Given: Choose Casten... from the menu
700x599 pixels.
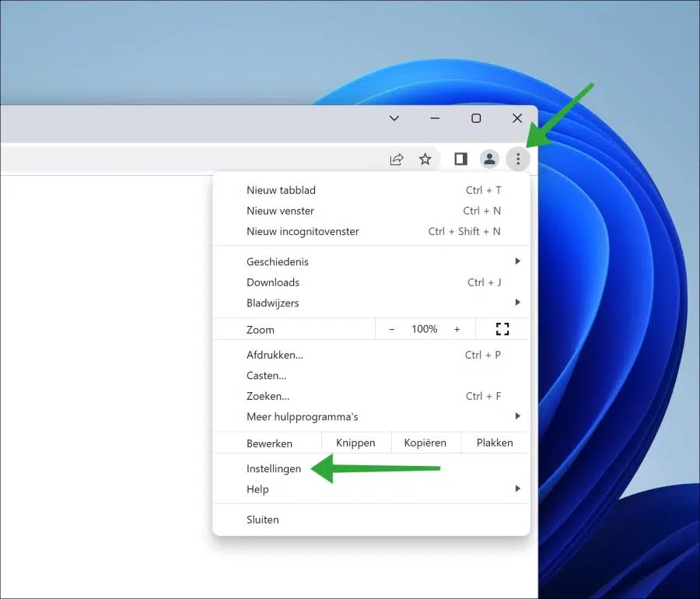Looking at the screenshot, I should 371,376.
